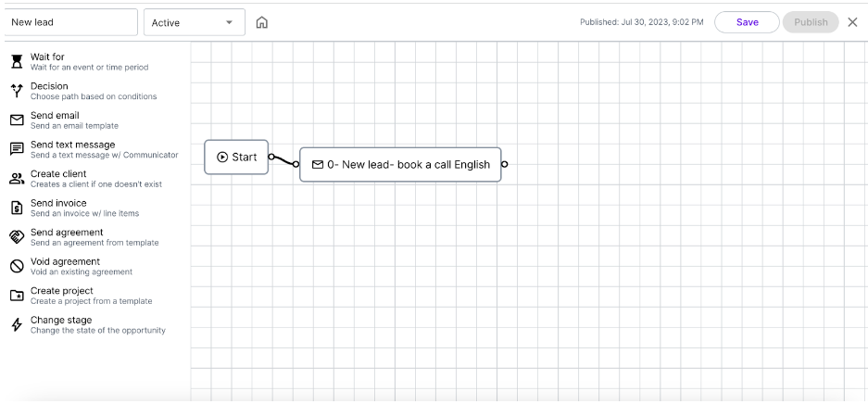Image resolution: width=868 pixels, height=404 pixels.
Task: Go to home via house icon
Action: point(262,22)
